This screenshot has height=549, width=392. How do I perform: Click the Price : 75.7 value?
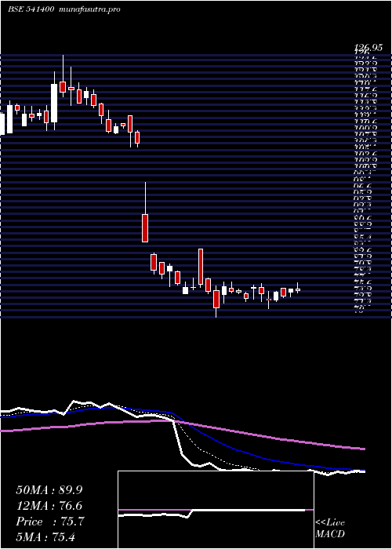click(x=50, y=522)
